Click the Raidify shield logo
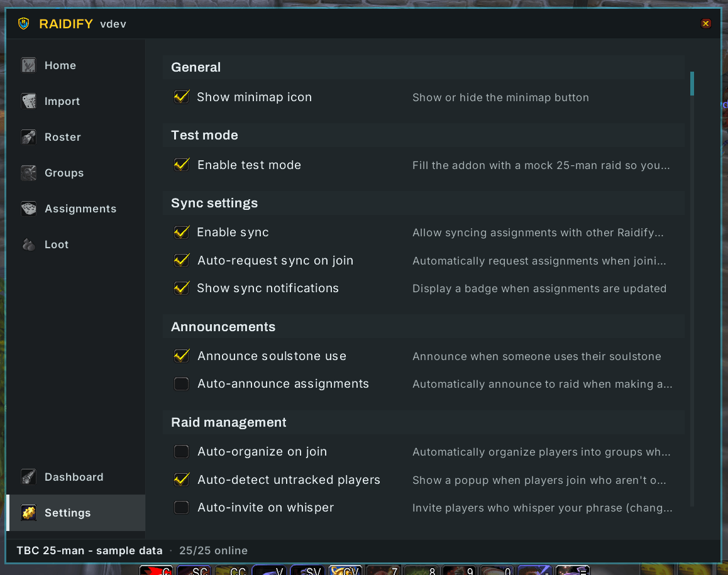Viewport: 728px width, 575px height. click(x=24, y=23)
